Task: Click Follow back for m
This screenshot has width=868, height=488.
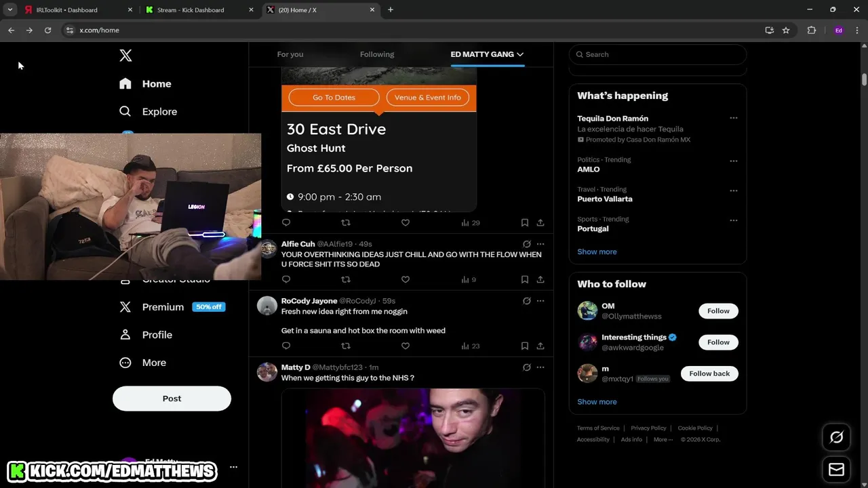Action: [709, 373]
